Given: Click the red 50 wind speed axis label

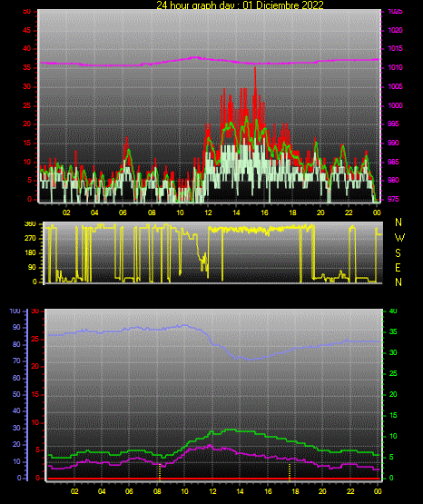Looking at the screenshot, I should coord(26,12).
